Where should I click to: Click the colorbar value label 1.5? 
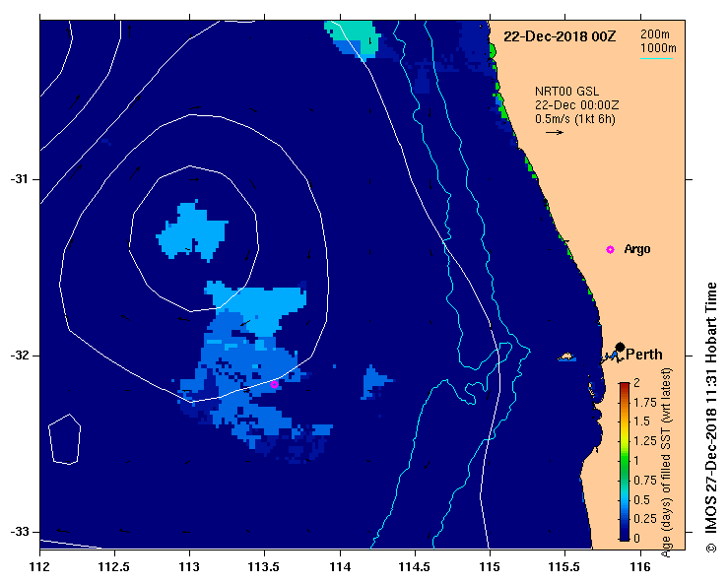click(x=642, y=421)
